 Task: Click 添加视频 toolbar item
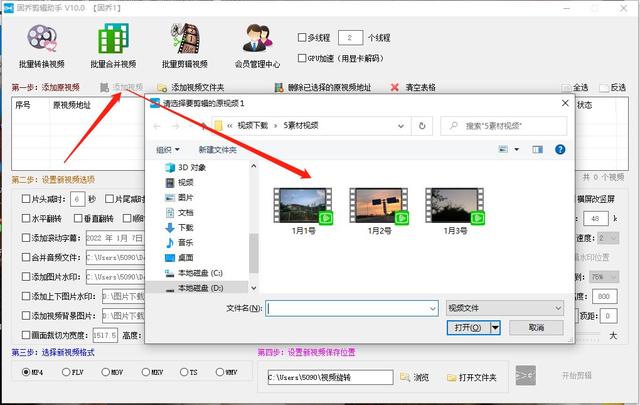(x=122, y=87)
